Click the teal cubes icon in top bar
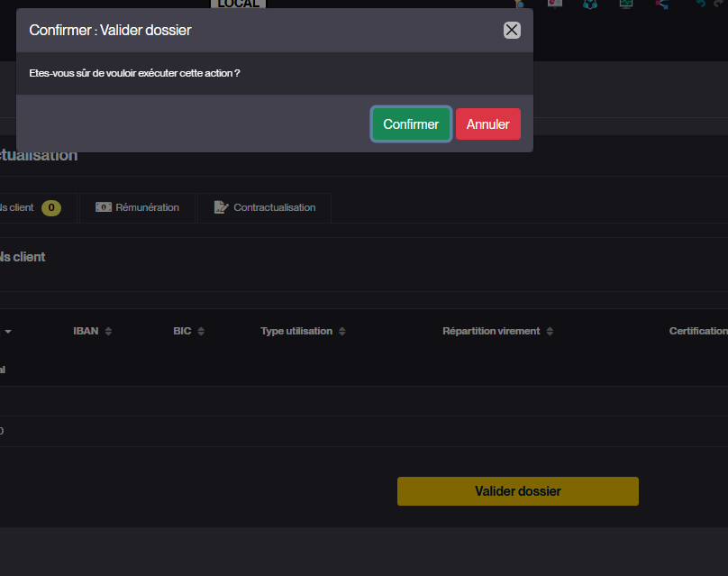Screen dimensions: 728x576 tap(589, 4)
